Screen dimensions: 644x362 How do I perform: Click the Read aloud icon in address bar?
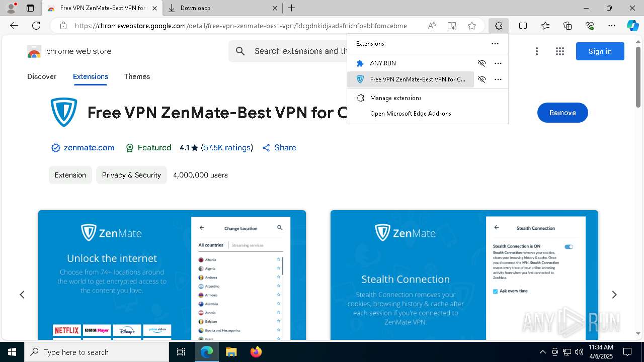click(x=432, y=26)
